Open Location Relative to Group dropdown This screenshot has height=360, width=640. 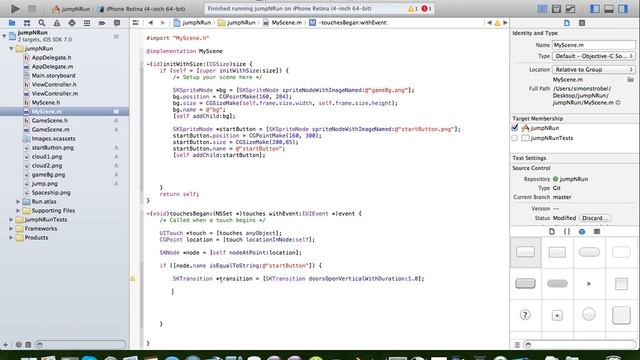point(593,70)
